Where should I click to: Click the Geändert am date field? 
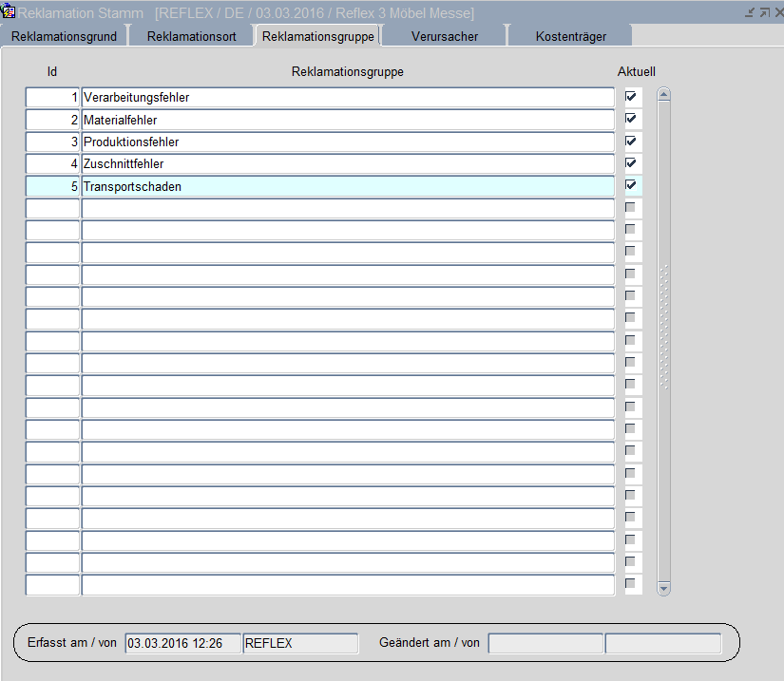click(x=545, y=643)
